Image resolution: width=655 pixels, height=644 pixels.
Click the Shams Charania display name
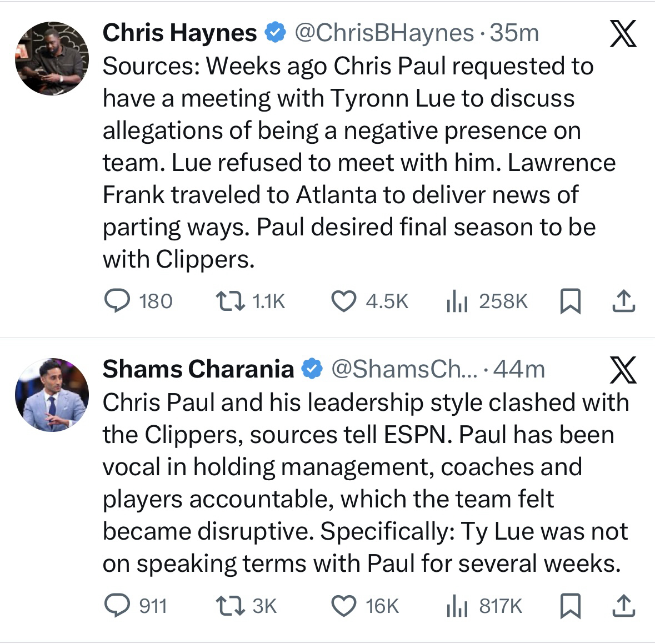[x=198, y=369]
